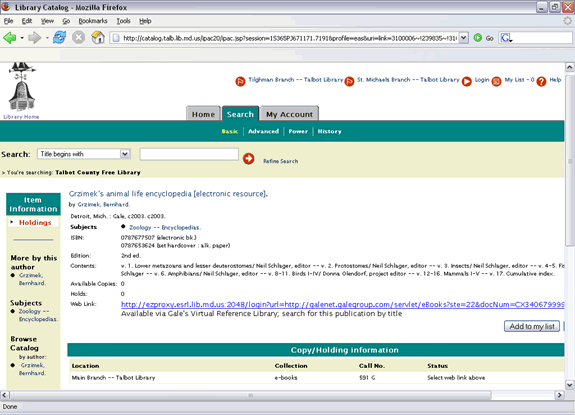
Task: Go to the My Account tab
Action: point(289,114)
